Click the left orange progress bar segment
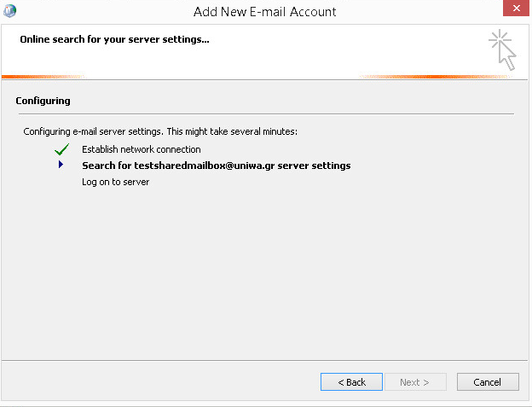 point(43,77)
